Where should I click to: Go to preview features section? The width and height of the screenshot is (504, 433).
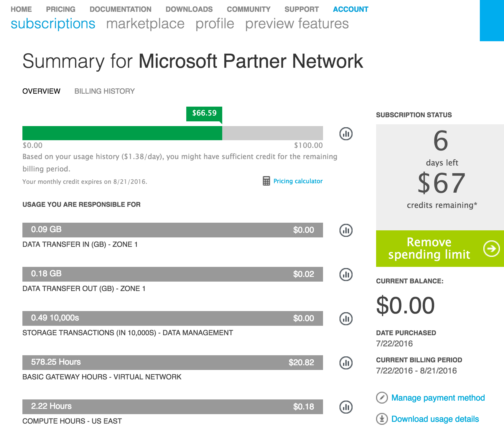click(x=297, y=24)
